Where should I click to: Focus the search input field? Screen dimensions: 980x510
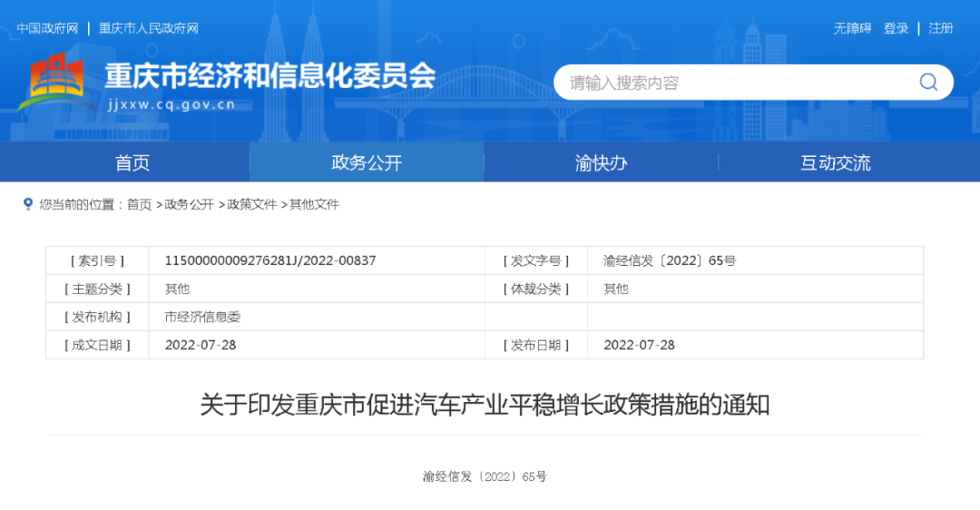[x=753, y=82]
